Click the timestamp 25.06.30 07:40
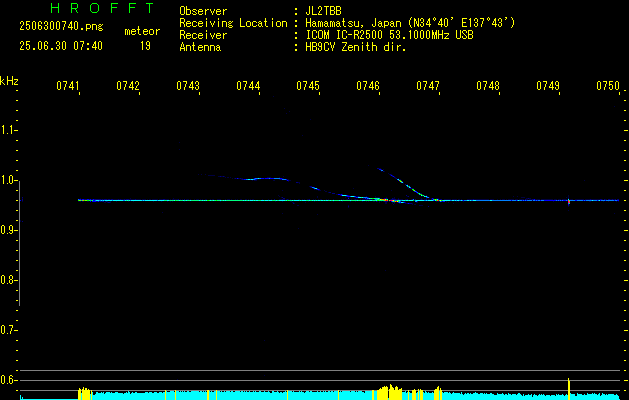 (x=61, y=46)
